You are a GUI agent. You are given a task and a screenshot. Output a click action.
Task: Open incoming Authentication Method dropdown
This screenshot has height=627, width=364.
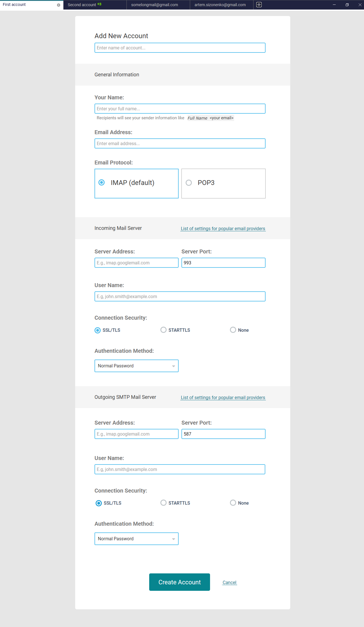[x=136, y=366]
